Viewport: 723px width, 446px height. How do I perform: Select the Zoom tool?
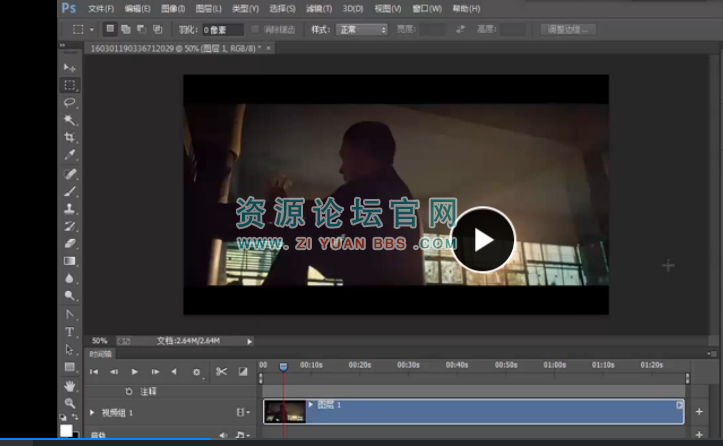point(70,403)
